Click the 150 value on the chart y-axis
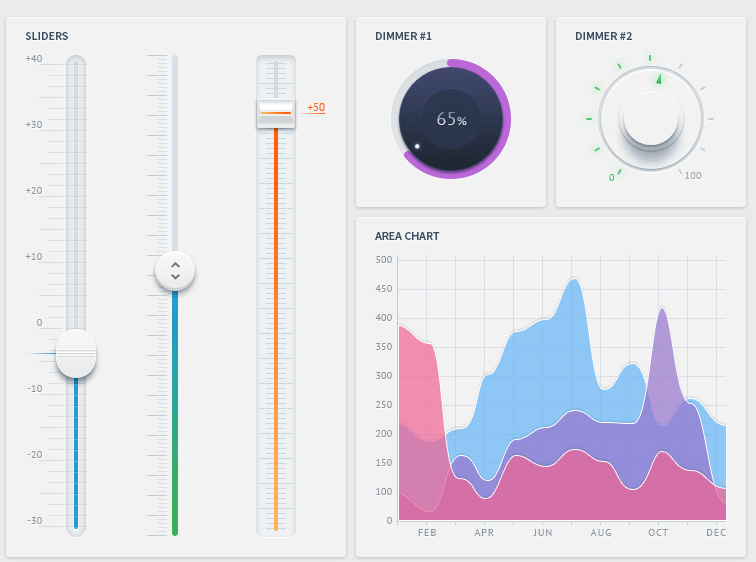This screenshot has width=756, height=562. pos(384,463)
